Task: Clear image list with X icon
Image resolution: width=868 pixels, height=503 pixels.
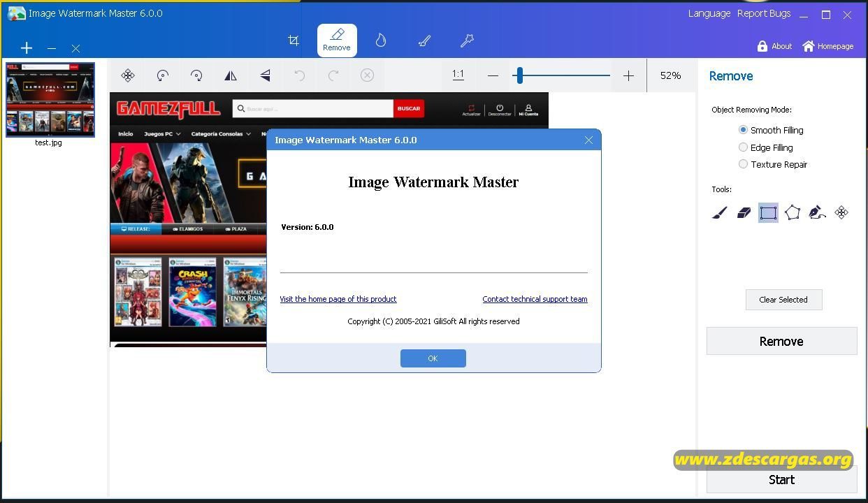Action: [x=75, y=48]
